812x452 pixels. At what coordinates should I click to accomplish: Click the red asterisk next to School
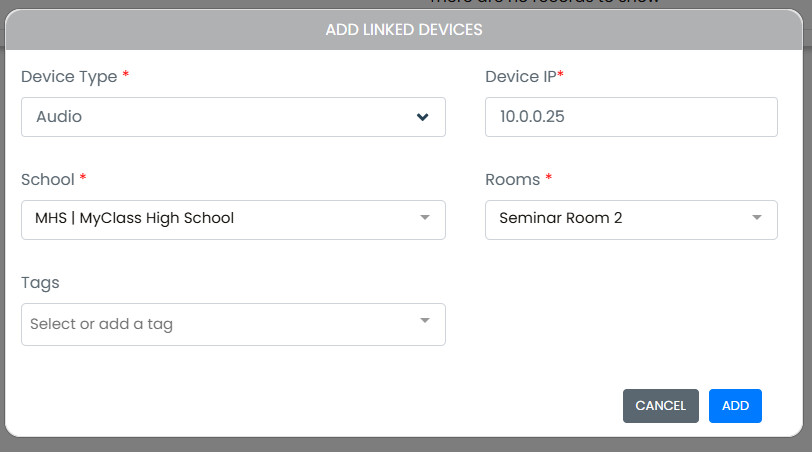(83, 179)
